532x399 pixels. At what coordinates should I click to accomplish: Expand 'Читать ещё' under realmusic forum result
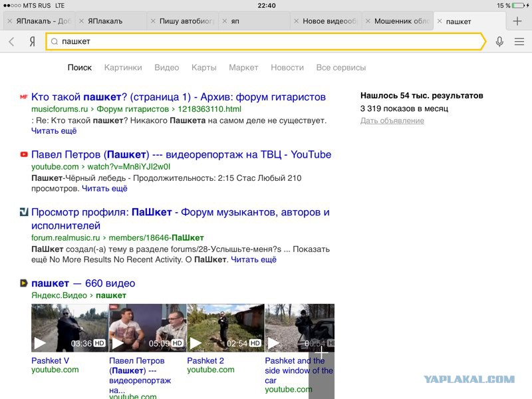click(253, 259)
